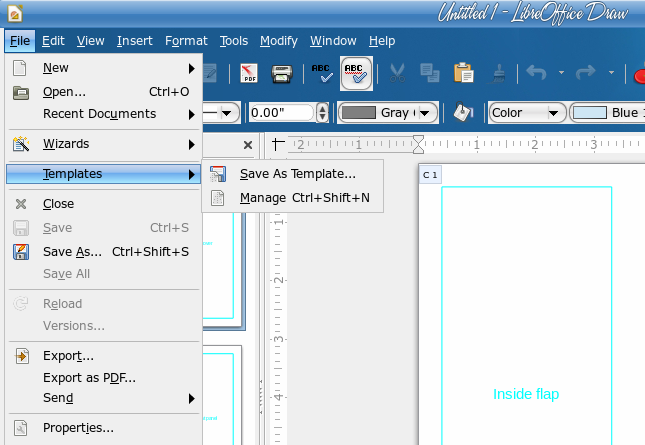Click the Copy toolbar icon
The height and width of the screenshot is (445, 645).
pyautogui.click(x=430, y=74)
